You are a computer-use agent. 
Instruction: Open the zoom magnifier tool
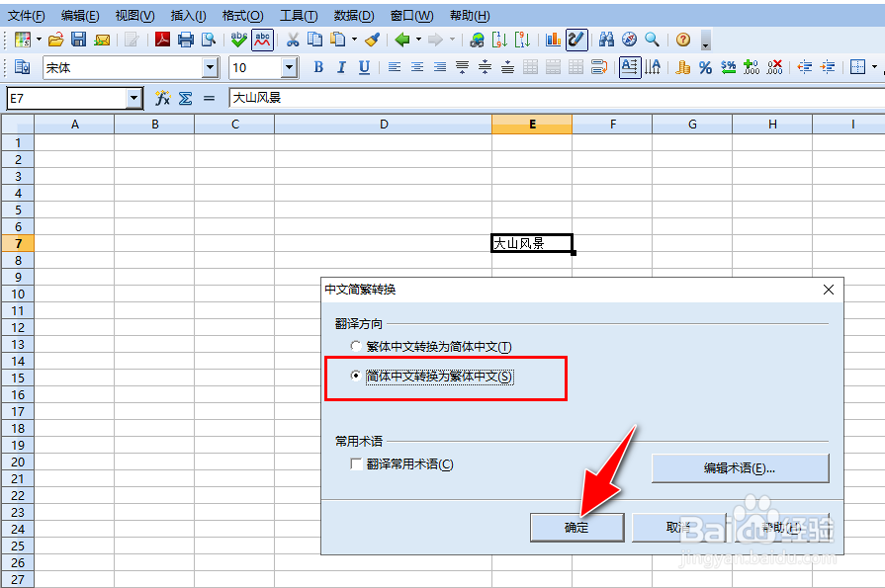(x=653, y=40)
